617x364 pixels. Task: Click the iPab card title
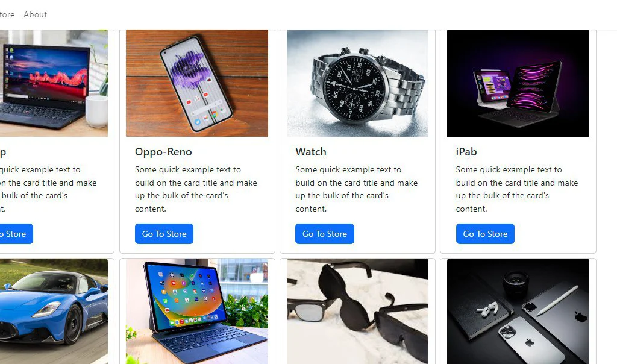point(466,152)
